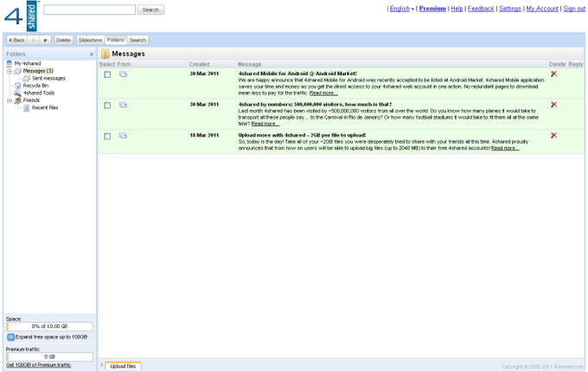Open the Search toolbar tab
The height and width of the screenshot is (372, 588).
(x=137, y=40)
